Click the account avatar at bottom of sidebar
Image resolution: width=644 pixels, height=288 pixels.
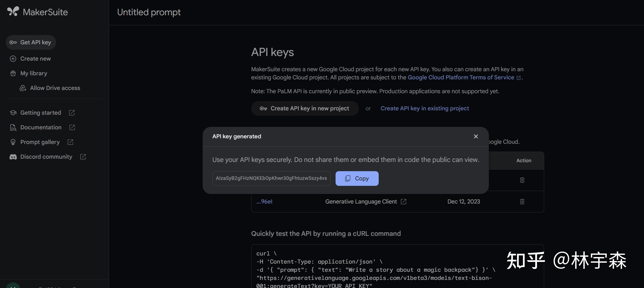[13, 286]
